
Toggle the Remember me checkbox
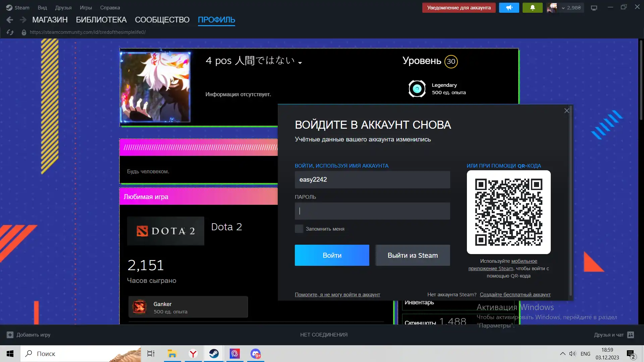[299, 229]
